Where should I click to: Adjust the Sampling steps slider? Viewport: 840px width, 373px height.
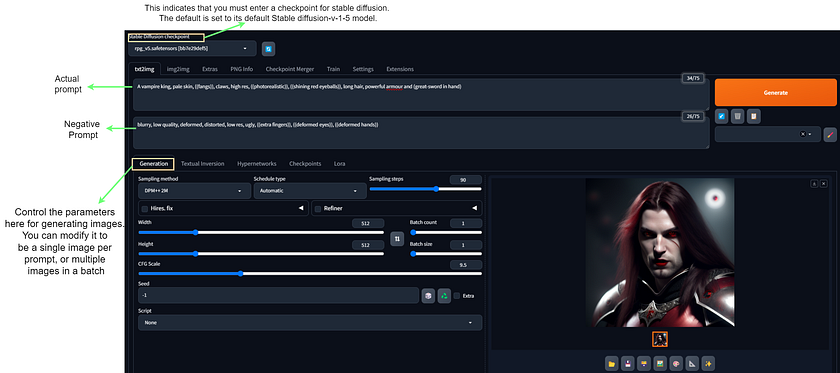(x=425, y=189)
